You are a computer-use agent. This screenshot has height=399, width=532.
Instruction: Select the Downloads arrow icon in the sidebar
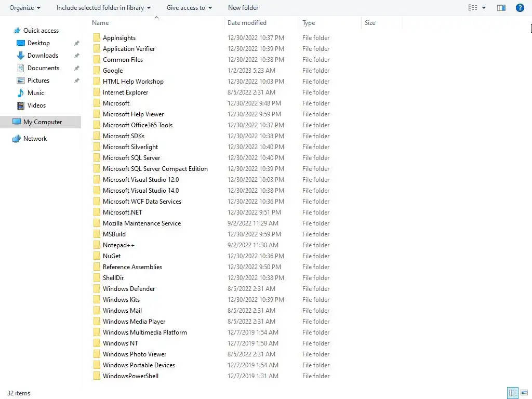click(21, 56)
